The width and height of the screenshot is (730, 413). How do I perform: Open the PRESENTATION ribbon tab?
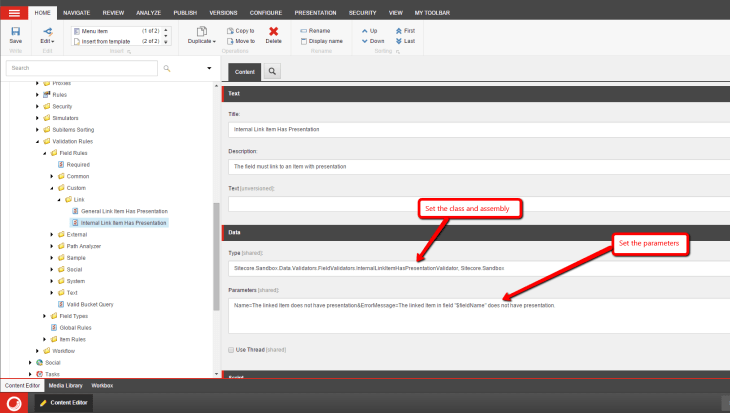coord(315,13)
